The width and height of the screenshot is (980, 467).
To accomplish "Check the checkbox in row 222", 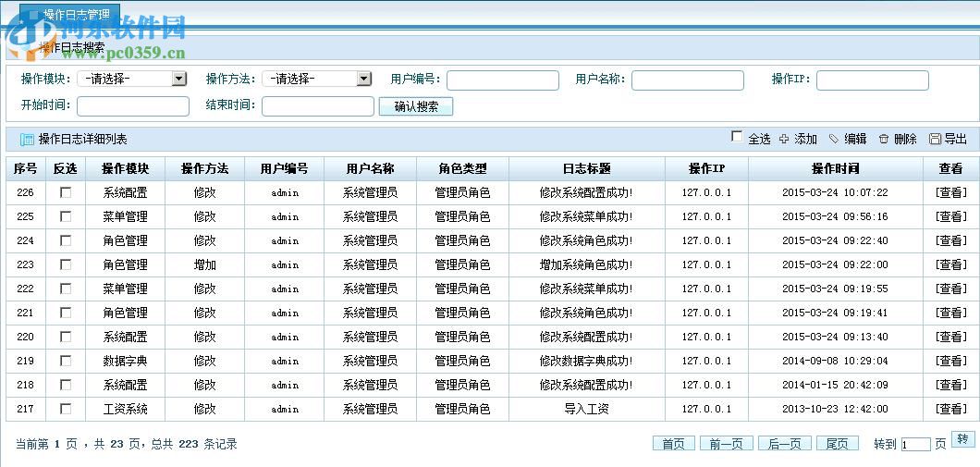I will tap(66, 289).
